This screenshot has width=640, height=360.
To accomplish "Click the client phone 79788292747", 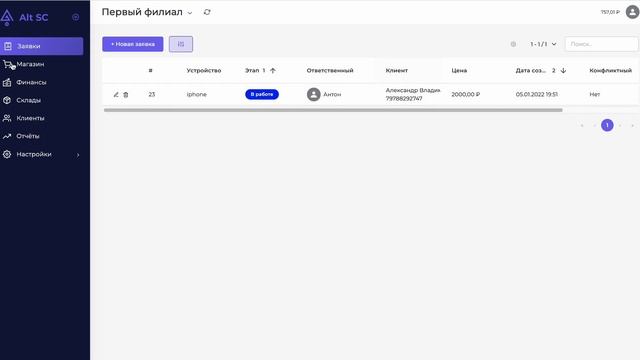I will tap(404, 98).
